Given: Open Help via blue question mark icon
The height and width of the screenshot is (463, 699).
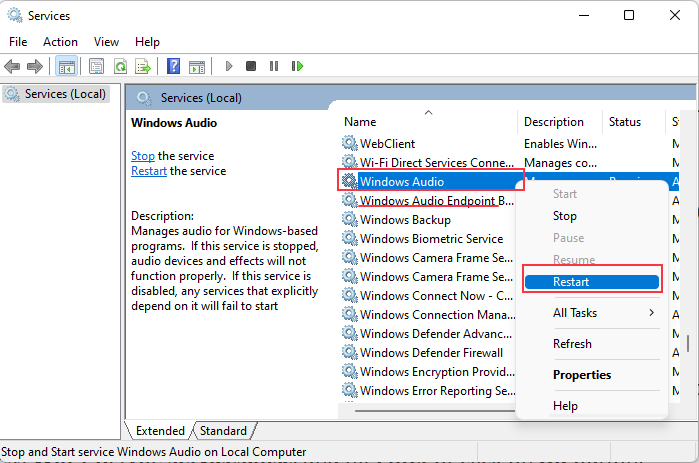Looking at the screenshot, I should [173, 66].
